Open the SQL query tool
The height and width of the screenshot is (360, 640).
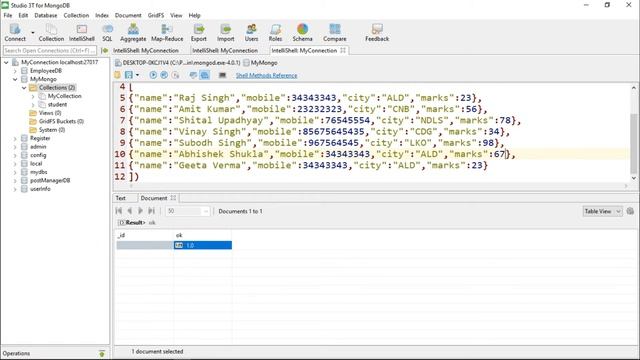(107, 32)
